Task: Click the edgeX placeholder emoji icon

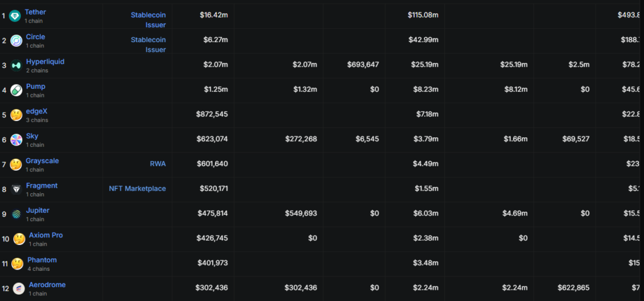Action: pos(15,115)
